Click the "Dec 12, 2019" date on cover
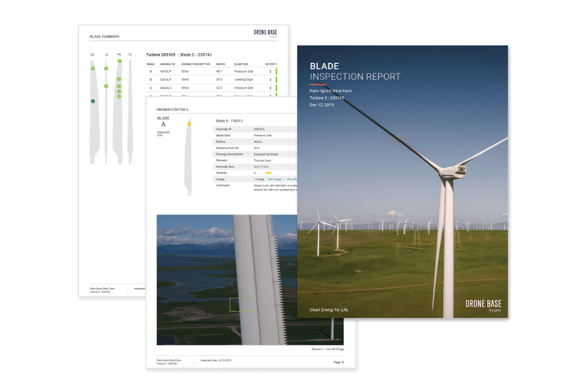586x392 pixels. [x=322, y=105]
